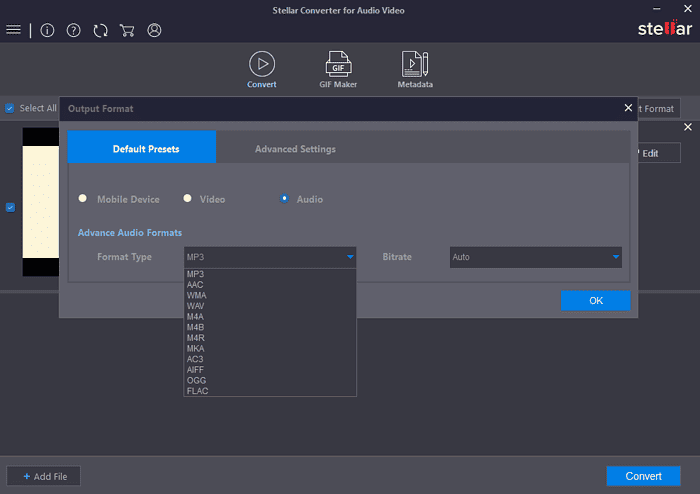Collapse the Format Type dropdown arrow

coord(350,257)
